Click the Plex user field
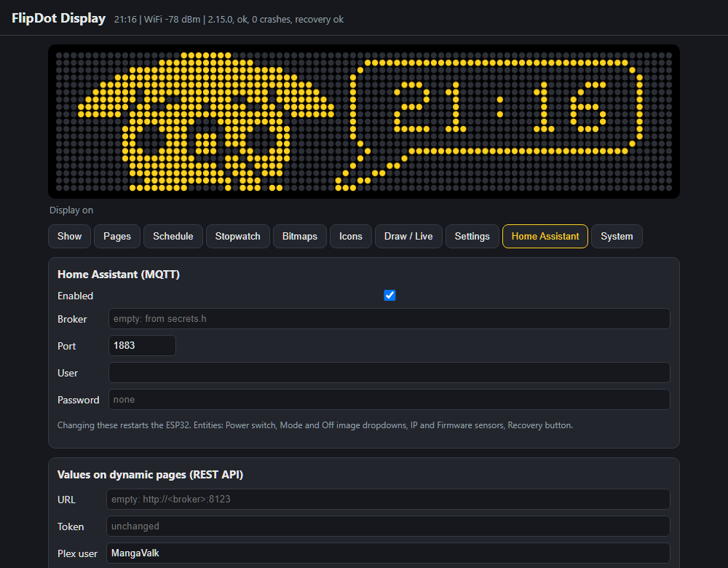 (388, 553)
